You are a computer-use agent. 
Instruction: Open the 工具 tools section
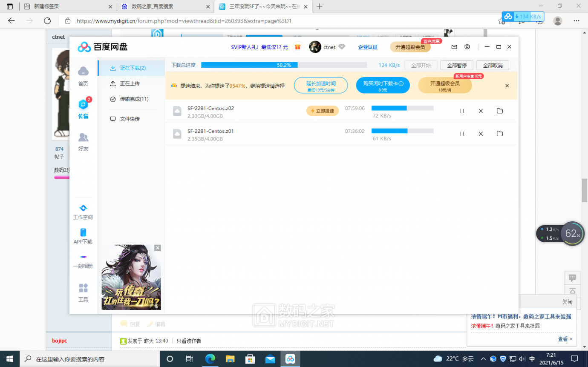[x=83, y=292]
